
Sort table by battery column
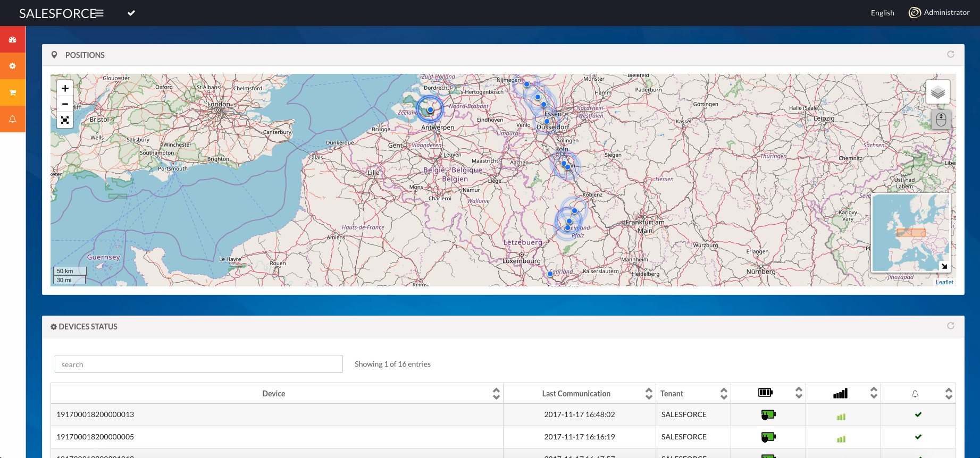point(799,393)
